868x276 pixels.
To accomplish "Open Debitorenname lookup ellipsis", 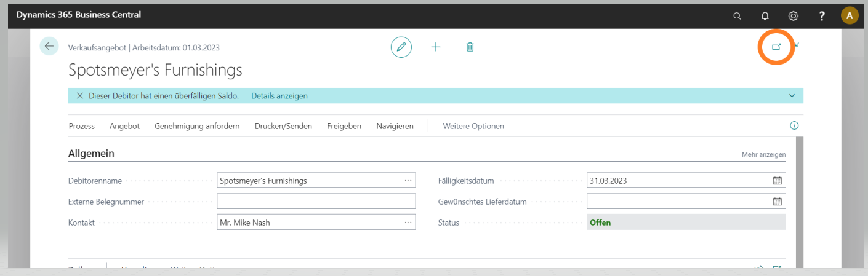I will click(x=408, y=181).
